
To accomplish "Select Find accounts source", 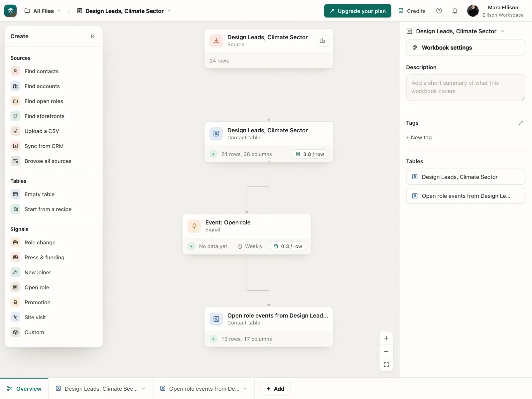I will click(x=54, y=86).
